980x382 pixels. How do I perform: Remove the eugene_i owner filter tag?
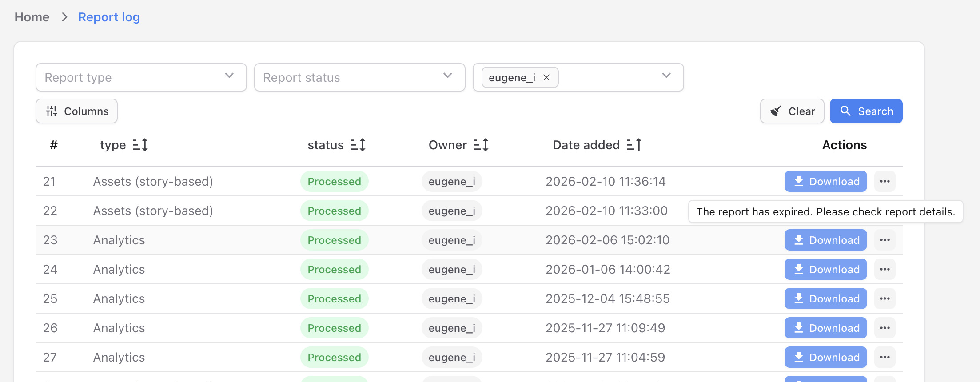(x=546, y=77)
